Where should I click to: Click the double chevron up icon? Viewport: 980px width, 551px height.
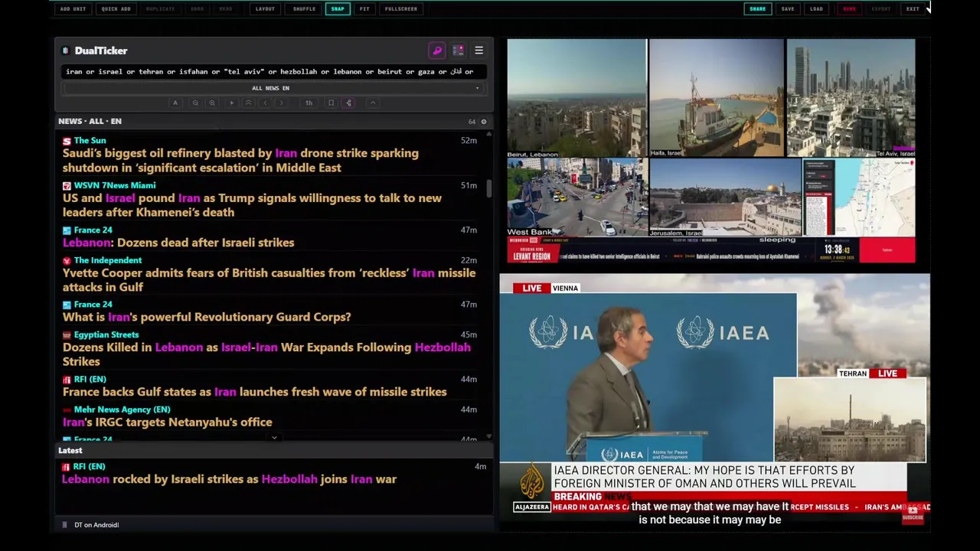[x=248, y=103]
